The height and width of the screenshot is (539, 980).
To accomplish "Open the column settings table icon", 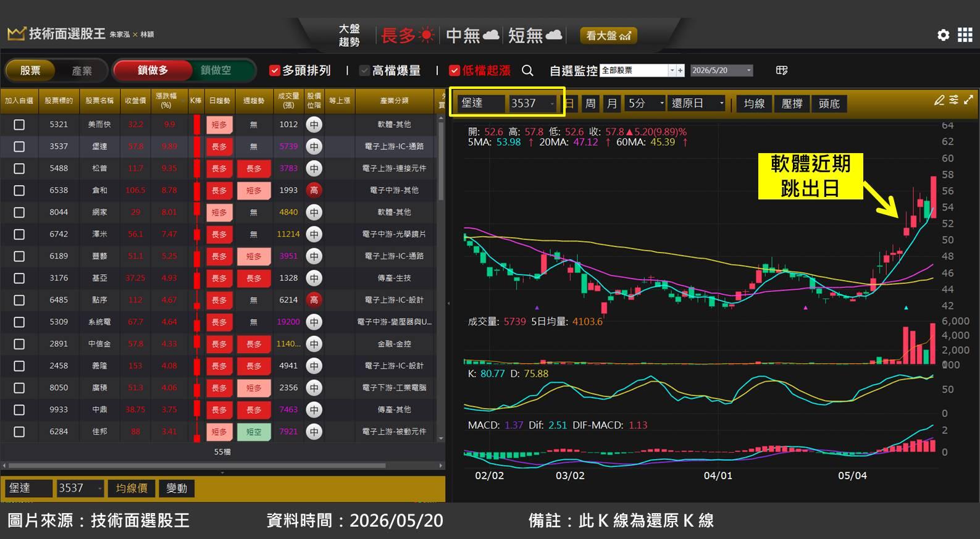I will (782, 70).
